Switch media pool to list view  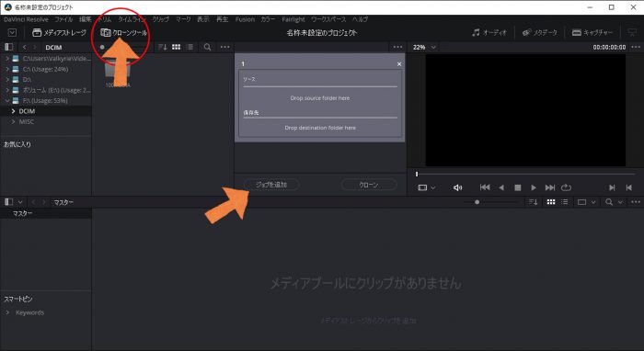pos(565,202)
